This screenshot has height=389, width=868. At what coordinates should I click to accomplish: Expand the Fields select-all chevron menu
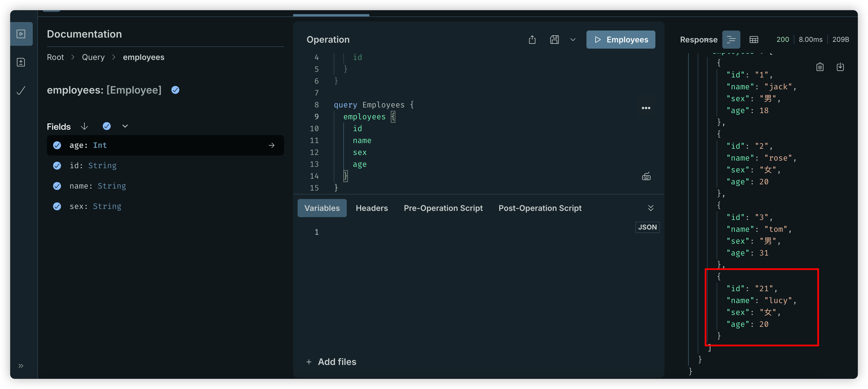pyautogui.click(x=125, y=126)
